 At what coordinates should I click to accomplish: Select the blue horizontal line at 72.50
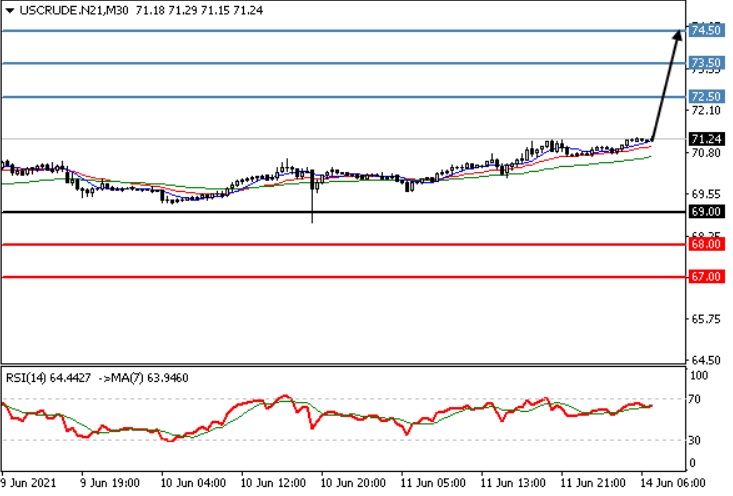(x=344, y=97)
